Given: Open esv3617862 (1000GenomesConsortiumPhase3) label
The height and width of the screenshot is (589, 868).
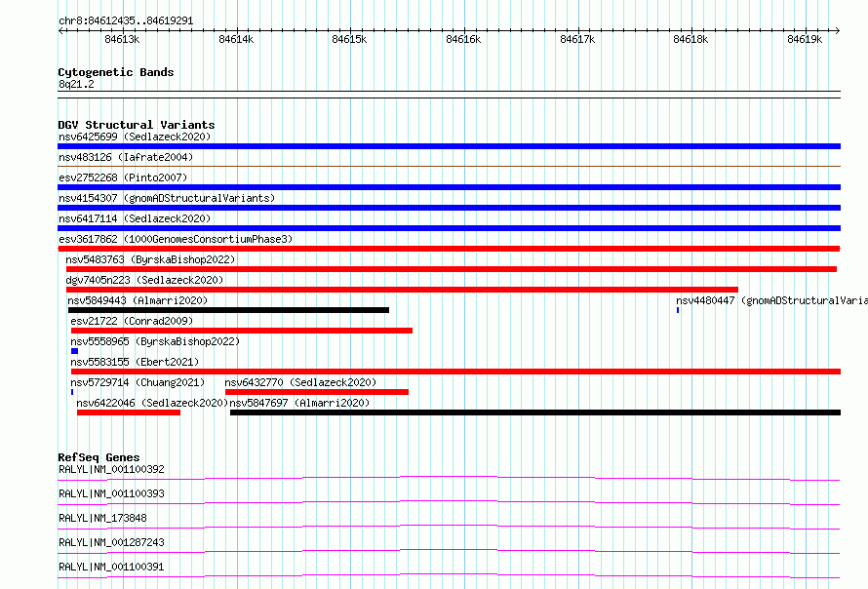Looking at the screenshot, I should (x=176, y=239).
